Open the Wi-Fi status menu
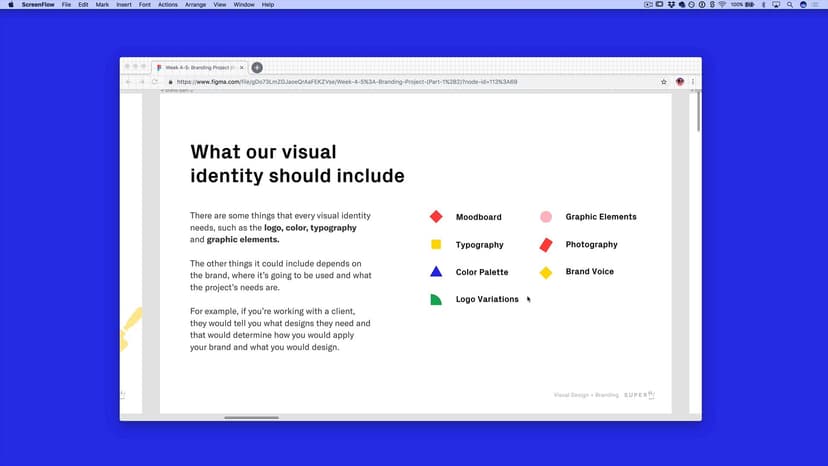The height and width of the screenshot is (466, 828). point(722,5)
